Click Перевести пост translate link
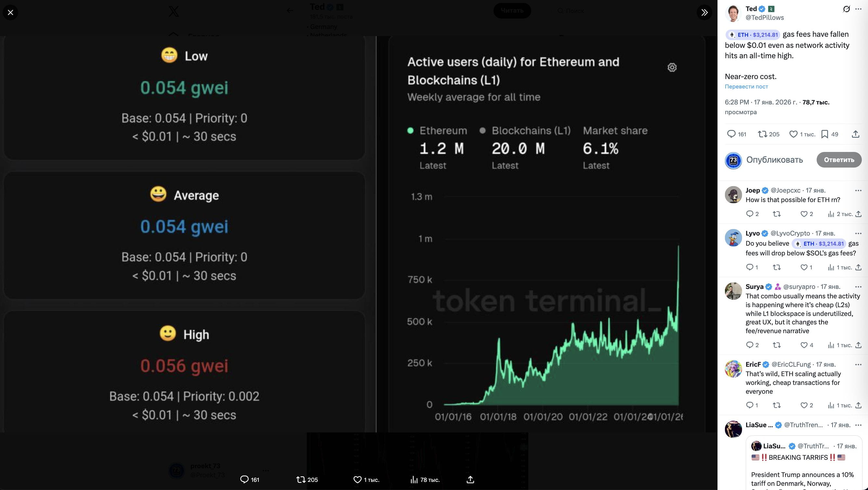Viewport: 868px width, 490px height. (746, 87)
